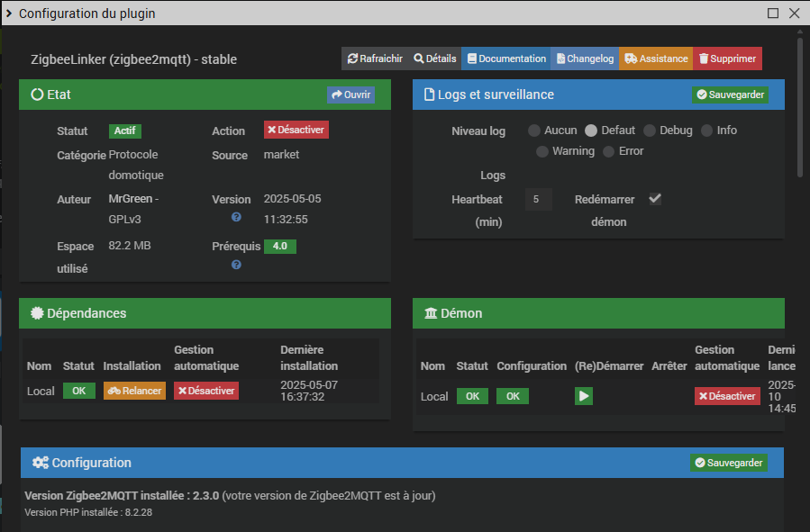Click the help icon under Version

pos(236,217)
